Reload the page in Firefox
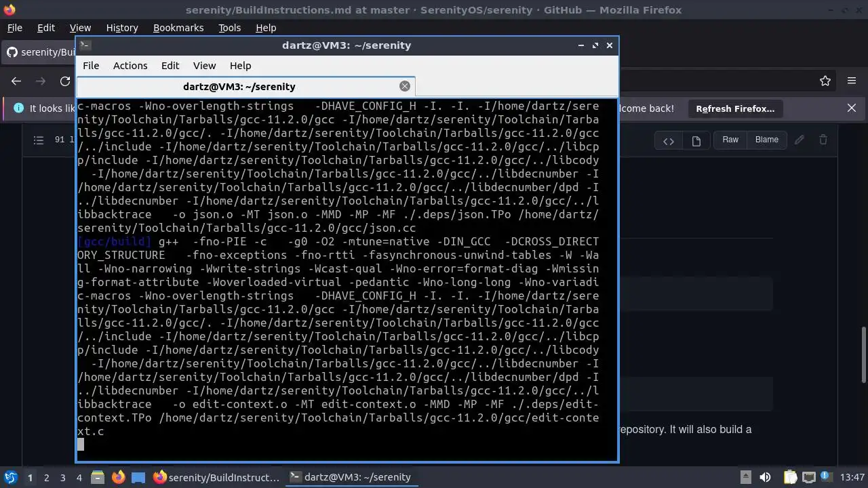868x488 pixels. click(x=65, y=81)
